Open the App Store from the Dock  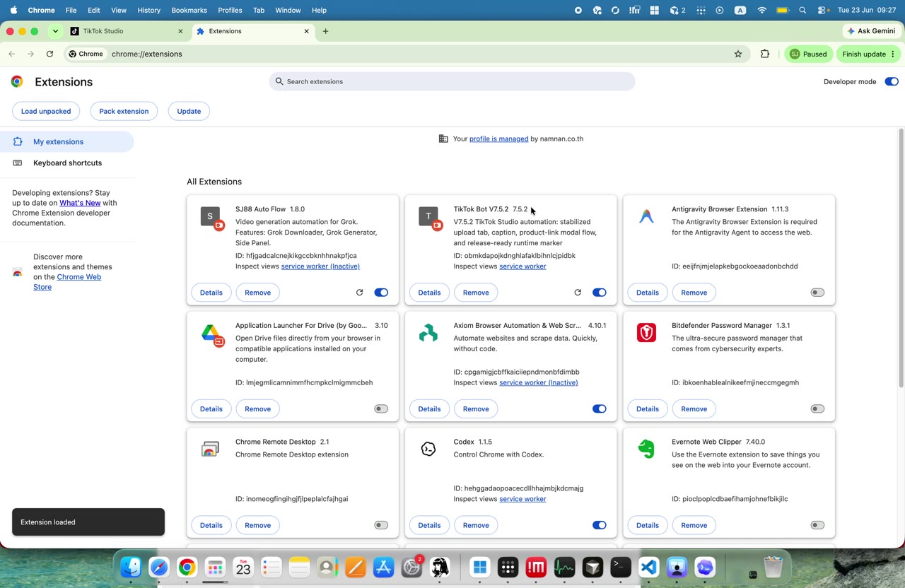coord(383,567)
